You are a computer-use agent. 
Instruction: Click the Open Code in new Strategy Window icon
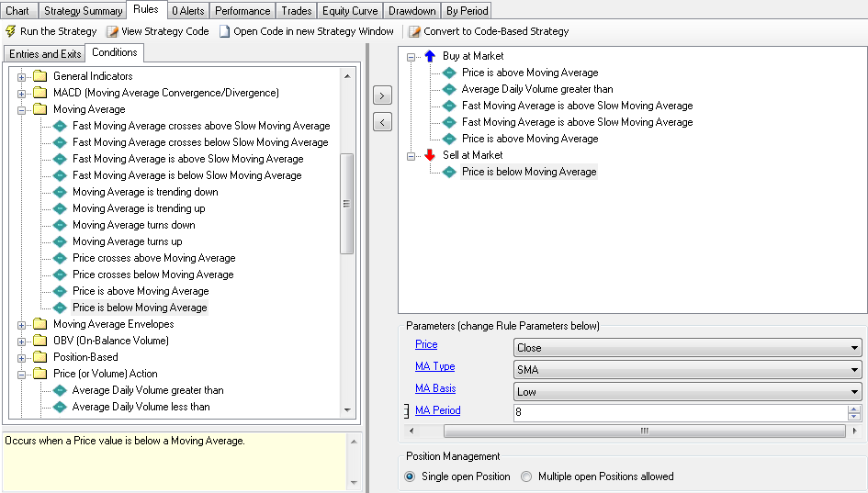pyautogui.click(x=225, y=31)
